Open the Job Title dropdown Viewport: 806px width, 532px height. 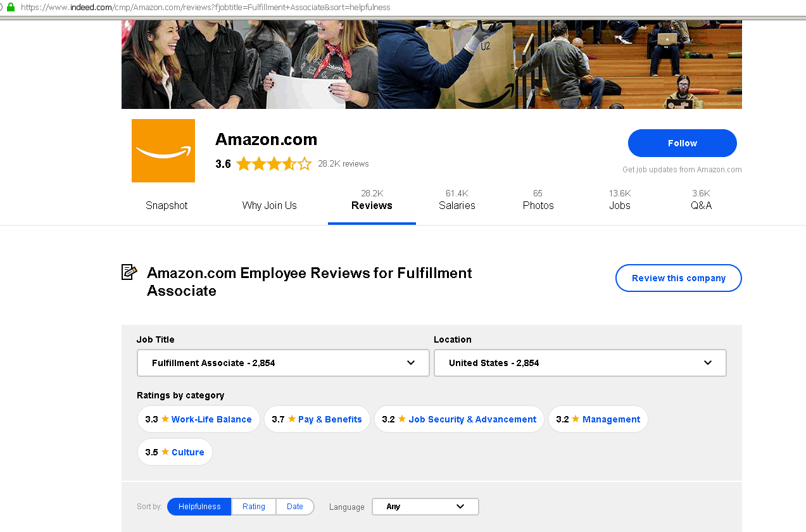click(283, 363)
